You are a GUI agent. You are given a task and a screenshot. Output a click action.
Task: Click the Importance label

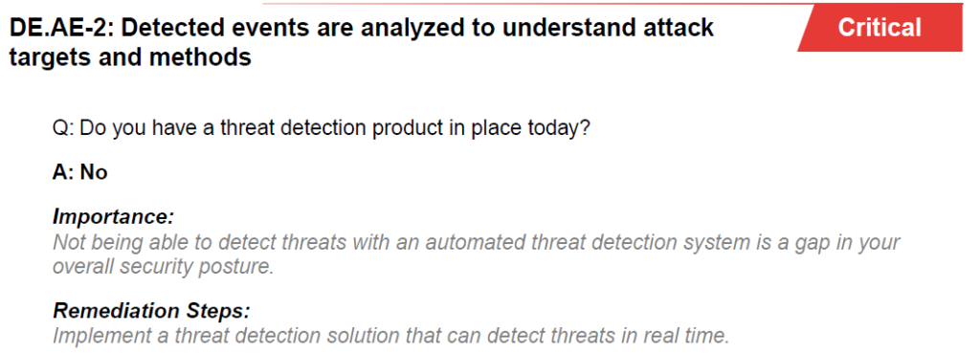point(113,216)
